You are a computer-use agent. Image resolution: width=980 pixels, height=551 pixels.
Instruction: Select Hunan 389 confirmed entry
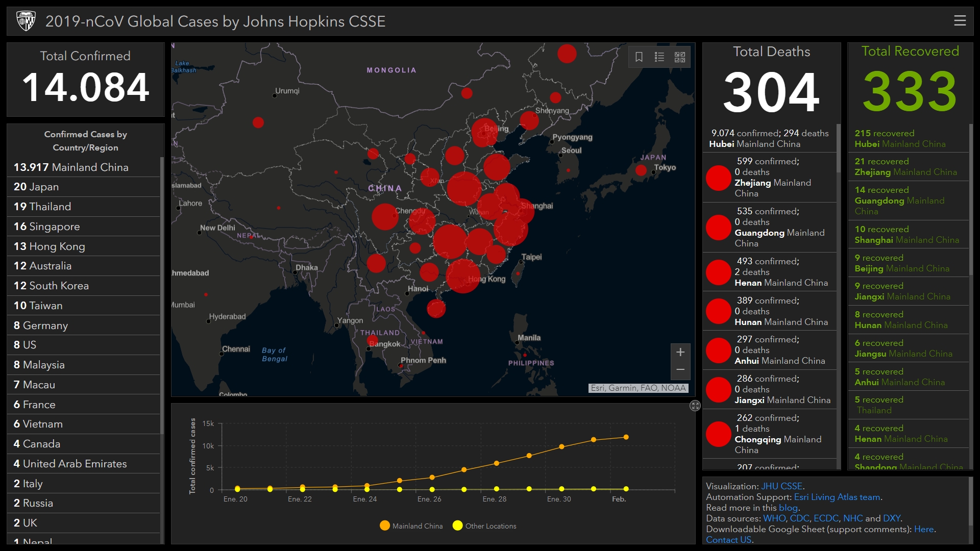[x=769, y=311]
